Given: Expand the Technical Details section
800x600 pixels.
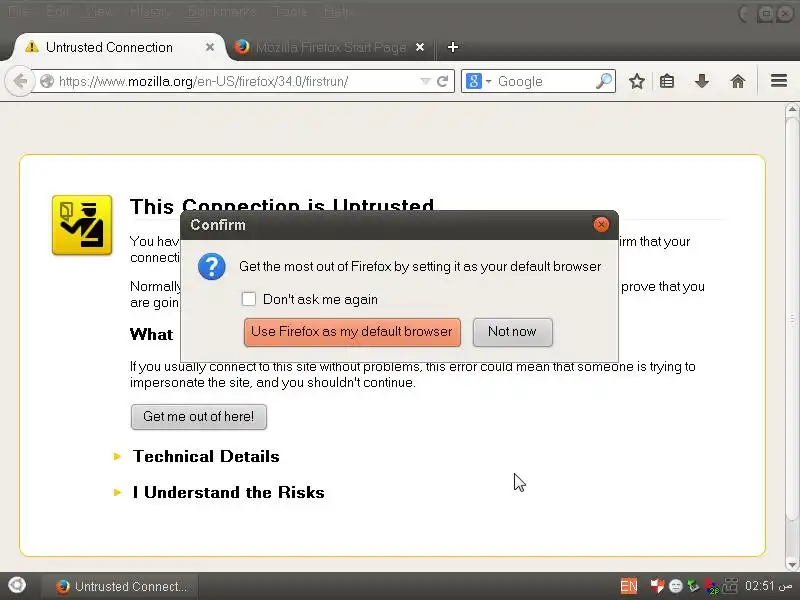Looking at the screenshot, I should click(x=206, y=456).
